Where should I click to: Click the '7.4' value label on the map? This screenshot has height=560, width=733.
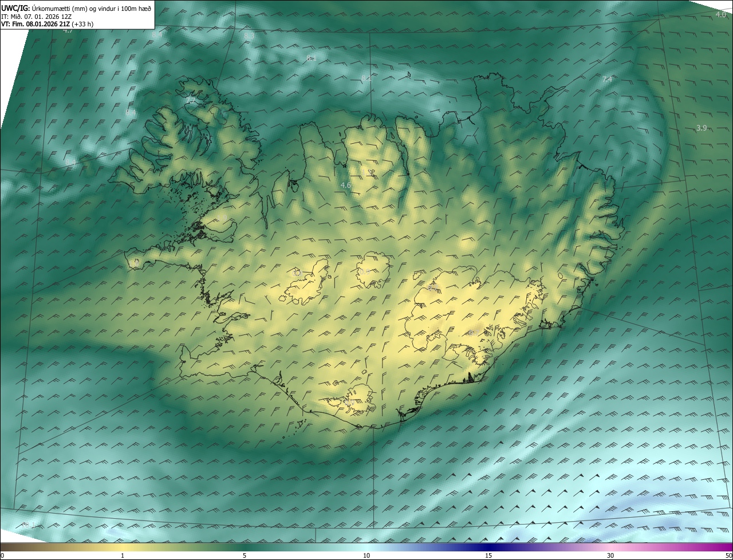[x=607, y=80]
